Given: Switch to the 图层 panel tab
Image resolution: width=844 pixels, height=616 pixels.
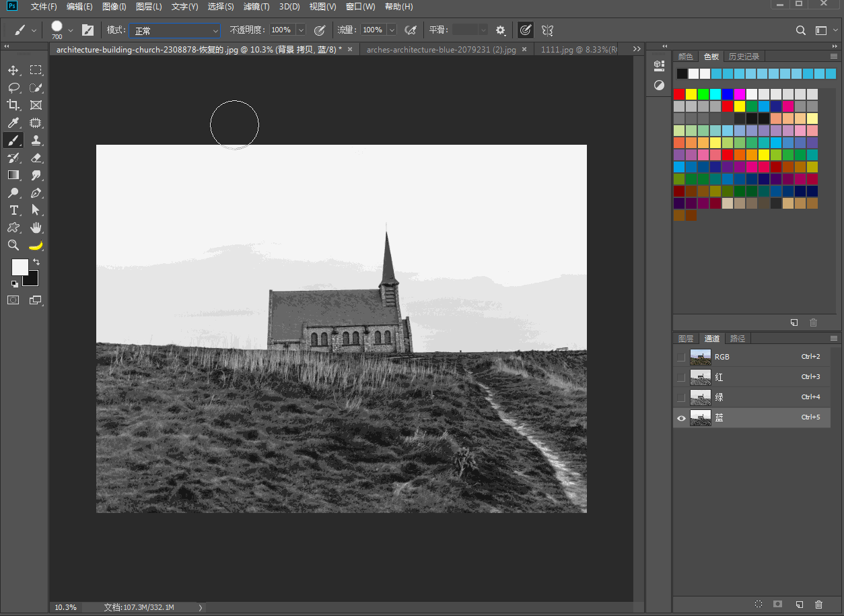Looking at the screenshot, I should click(x=686, y=339).
